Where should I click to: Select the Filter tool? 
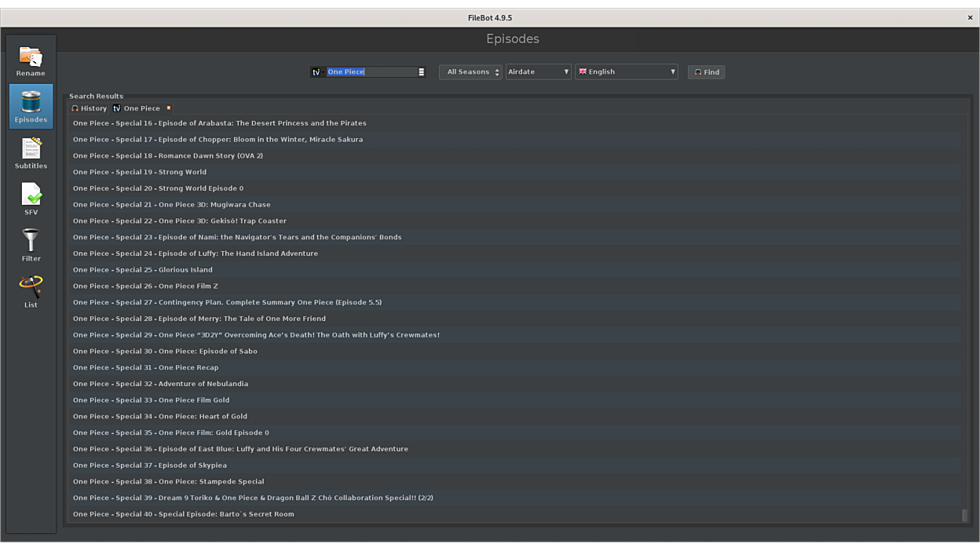[31, 244]
